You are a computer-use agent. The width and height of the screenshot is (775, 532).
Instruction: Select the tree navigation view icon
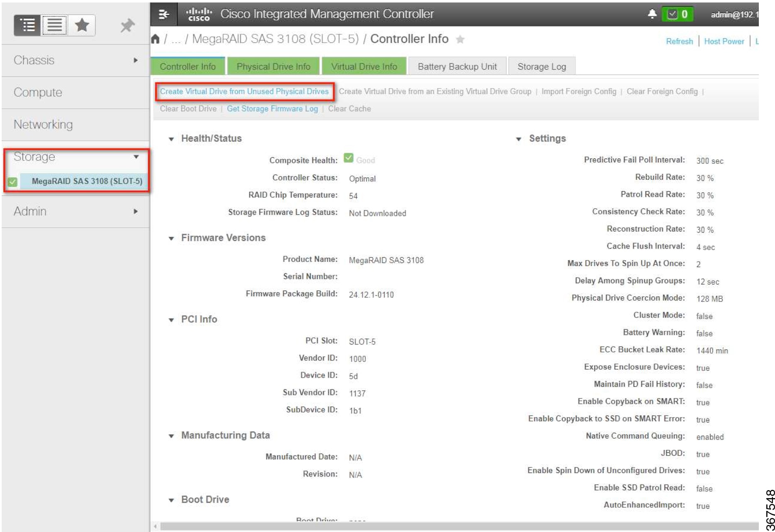27,25
